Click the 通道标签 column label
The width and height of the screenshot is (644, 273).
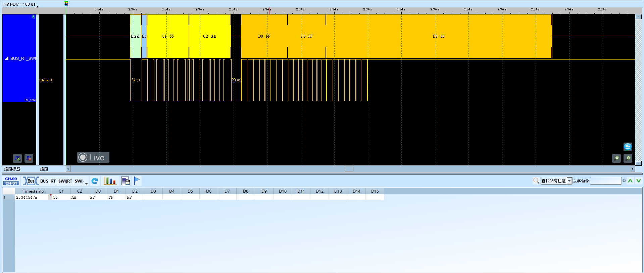[x=12, y=169]
